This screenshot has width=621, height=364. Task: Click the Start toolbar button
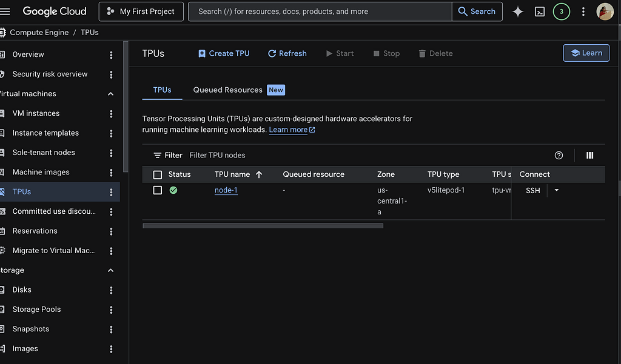click(x=340, y=53)
